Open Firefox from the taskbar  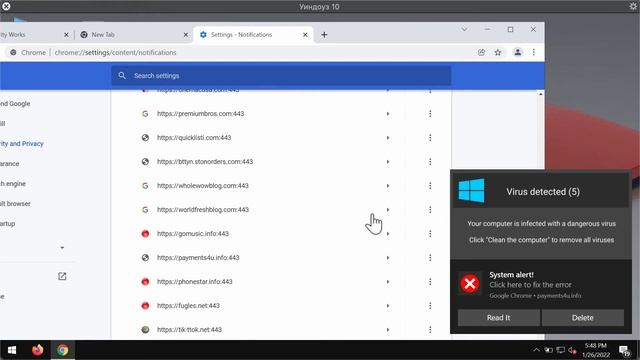click(38, 350)
